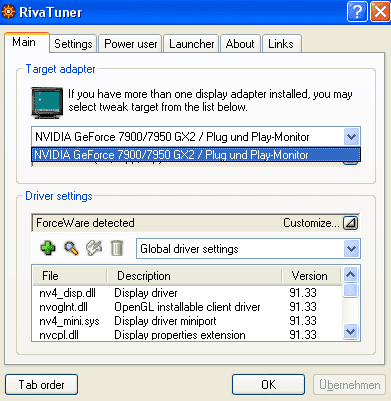
Task: Open the target adapter dropdown arrow
Action: point(351,137)
